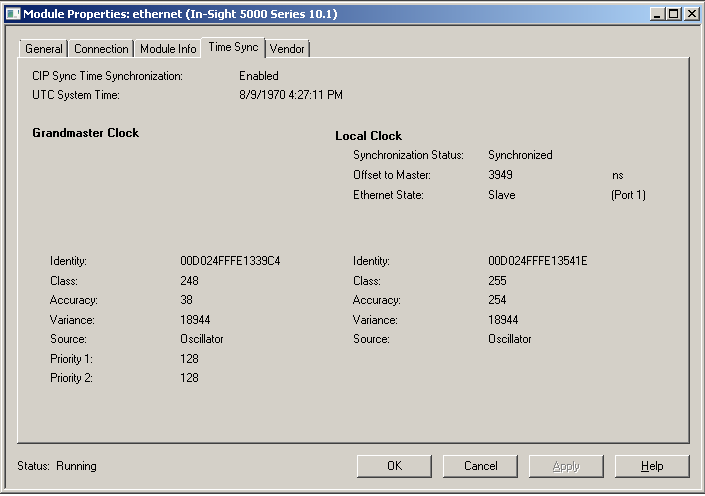
Task: Open the Connection tab
Action: point(101,49)
